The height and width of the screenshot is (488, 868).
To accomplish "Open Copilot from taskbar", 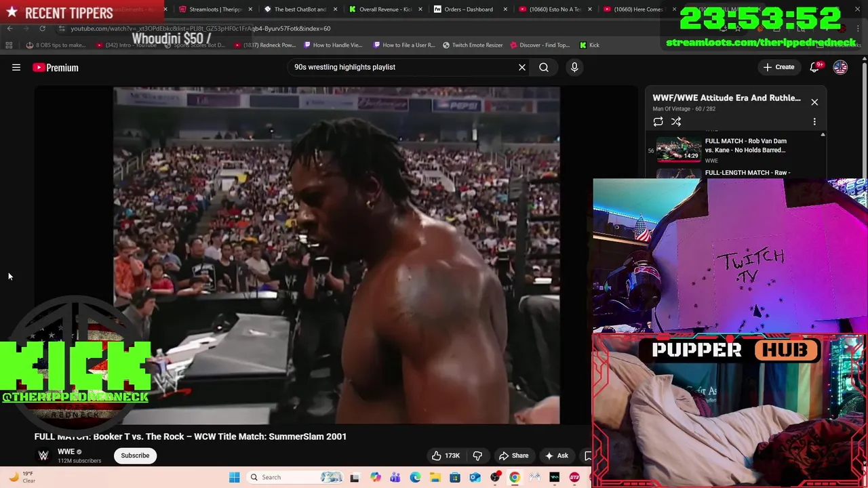I will pos(376,477).
